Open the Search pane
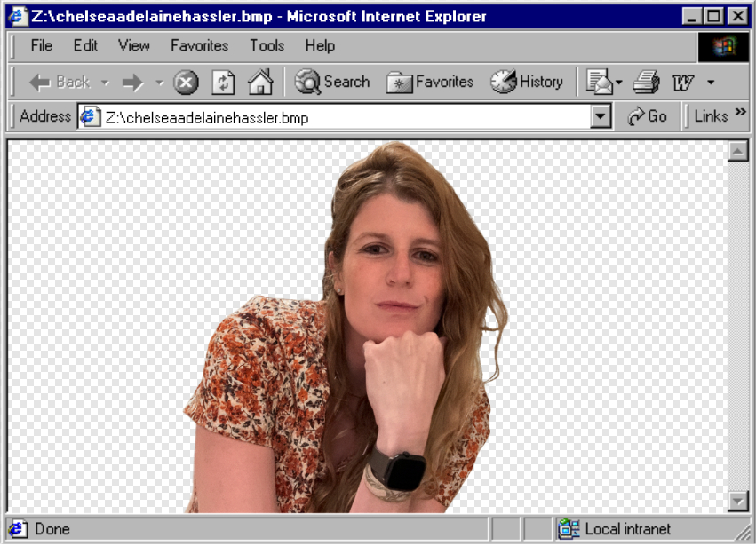This screenshot has width=756, height=546. pyautogui.click(x=332, y=83)
